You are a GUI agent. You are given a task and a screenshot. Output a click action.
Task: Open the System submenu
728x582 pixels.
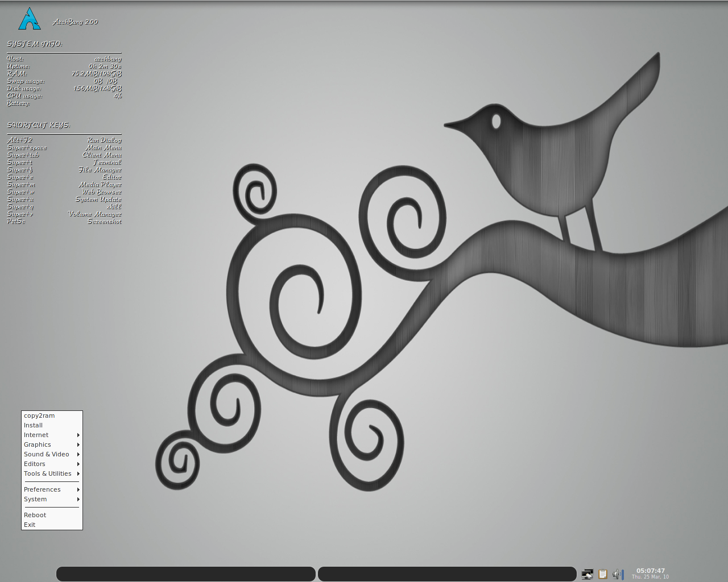coord(52,499)
